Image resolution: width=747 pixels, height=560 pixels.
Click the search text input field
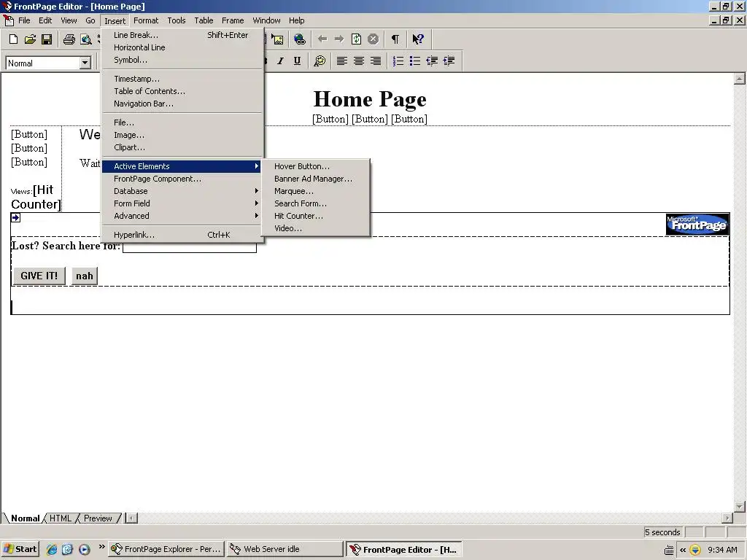[x=190, y=246]
